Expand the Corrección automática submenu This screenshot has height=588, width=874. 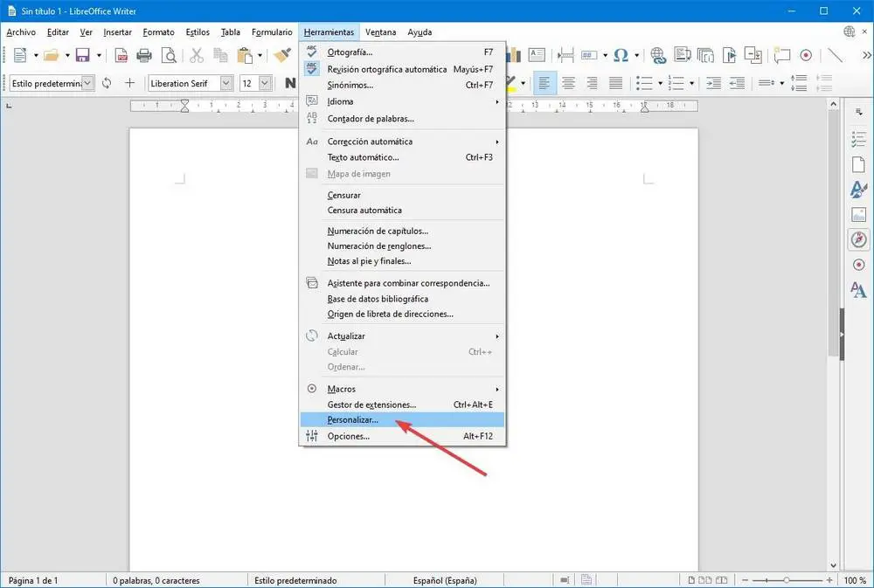pos(402,142)
